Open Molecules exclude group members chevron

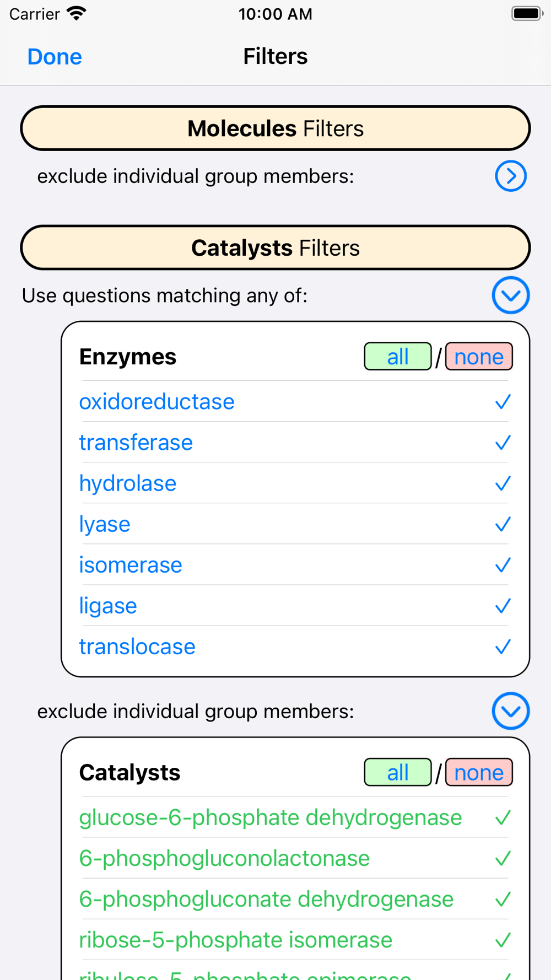pyautogui.click(x=511, y=176)
